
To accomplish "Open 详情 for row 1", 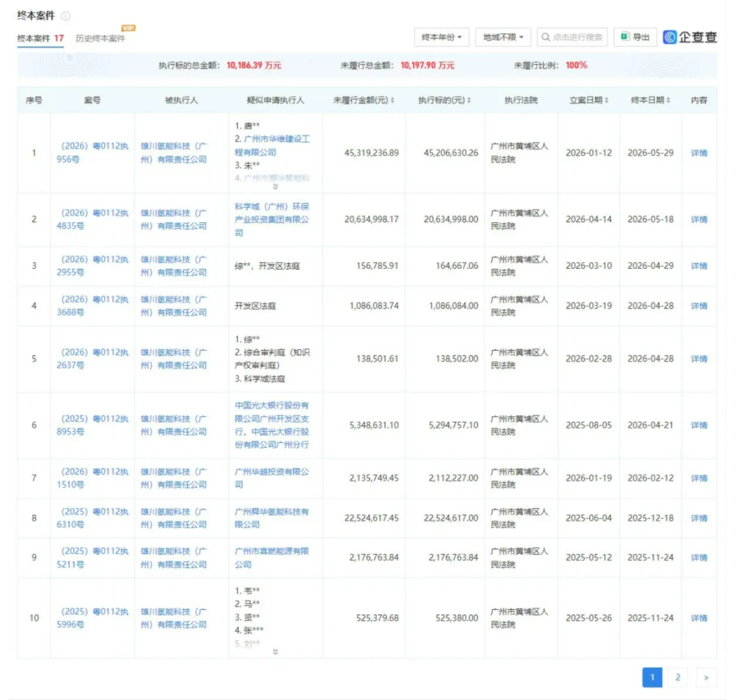I will (x=699, y=153).
